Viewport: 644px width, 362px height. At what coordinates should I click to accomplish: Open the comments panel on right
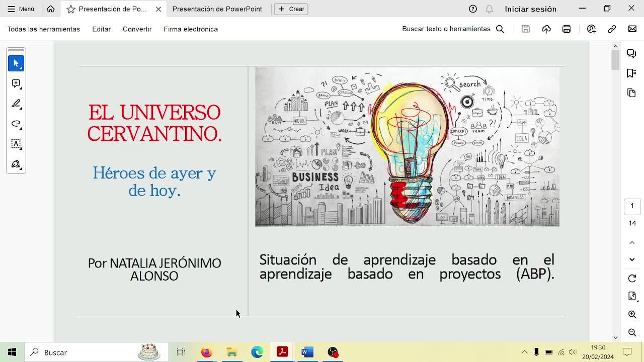click(631, 53)
